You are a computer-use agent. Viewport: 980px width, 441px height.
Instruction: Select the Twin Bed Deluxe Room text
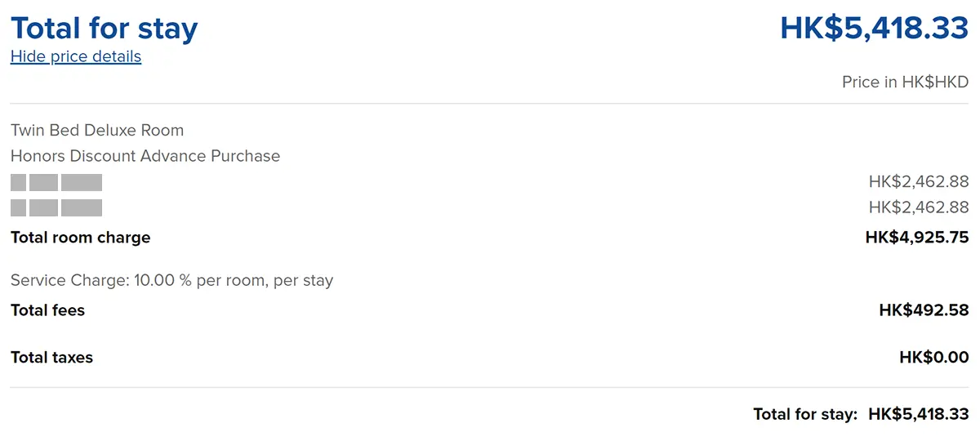point(97,130)
